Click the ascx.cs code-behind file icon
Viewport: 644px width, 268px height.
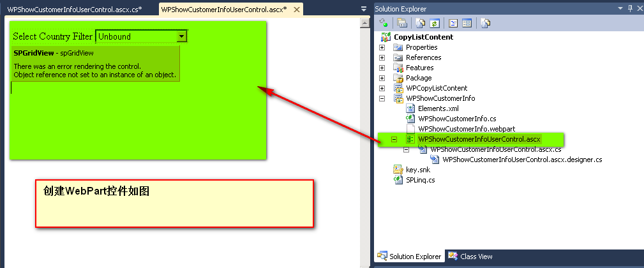pyautogui.click(x=423, y=149)
